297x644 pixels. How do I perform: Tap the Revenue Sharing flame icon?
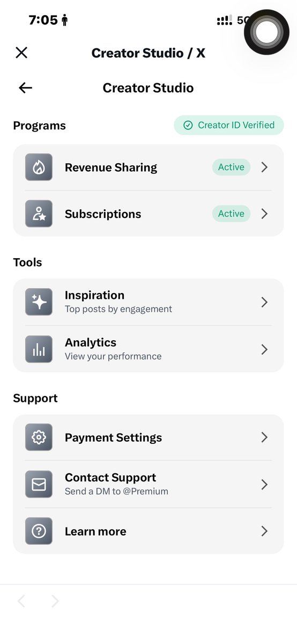pos(39,167)
